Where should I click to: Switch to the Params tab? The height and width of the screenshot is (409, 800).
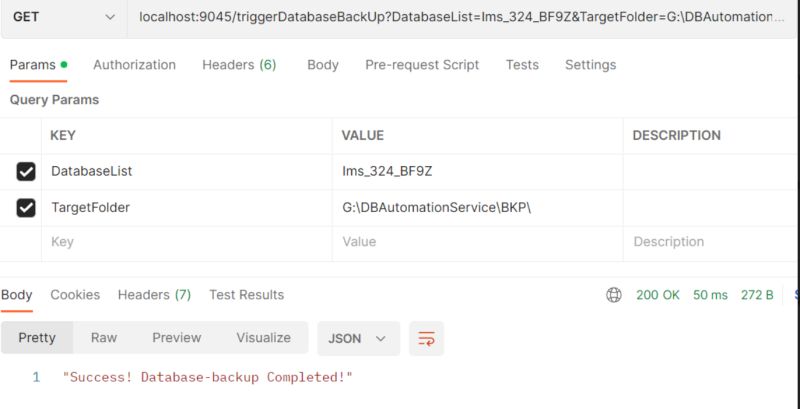coord(38,65)
